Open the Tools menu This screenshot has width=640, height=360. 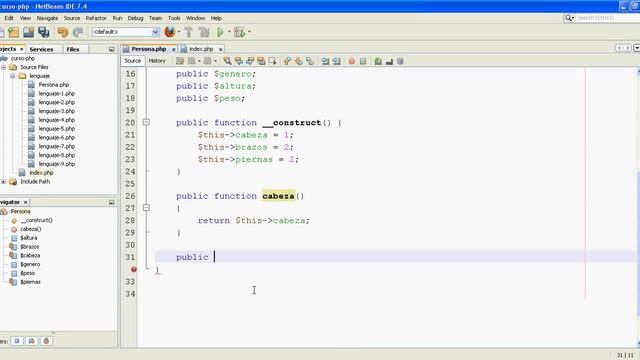pyautogui.click(x=174, y=18)
